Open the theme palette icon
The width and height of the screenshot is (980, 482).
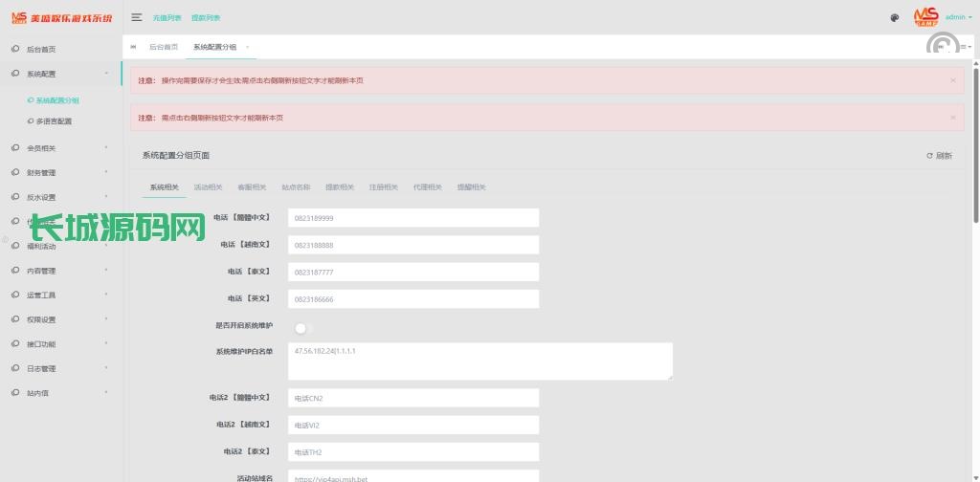894,17
